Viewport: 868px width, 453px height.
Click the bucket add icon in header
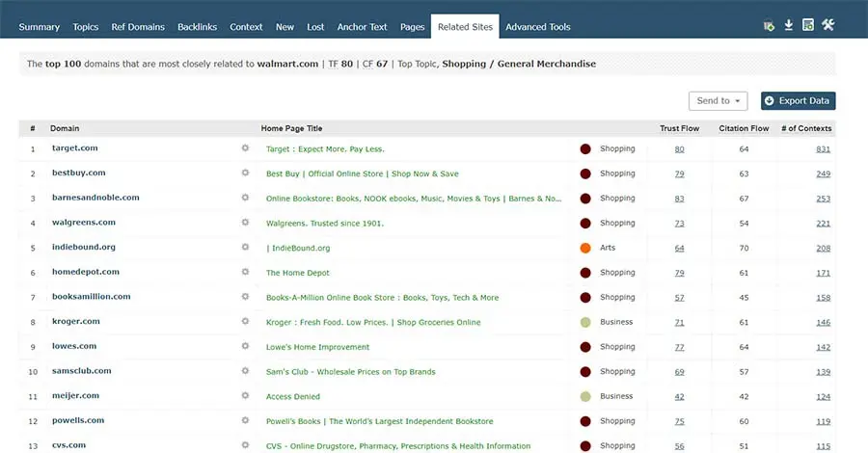769,26
